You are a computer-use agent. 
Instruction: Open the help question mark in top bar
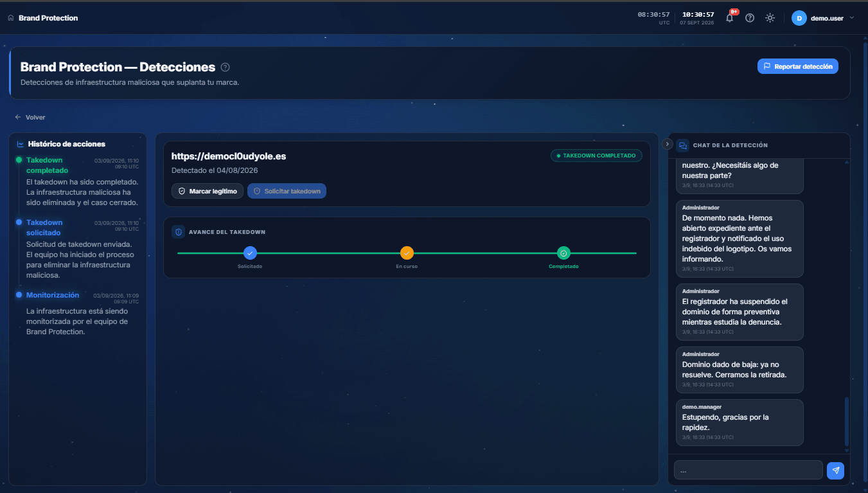tap(750, 18)
